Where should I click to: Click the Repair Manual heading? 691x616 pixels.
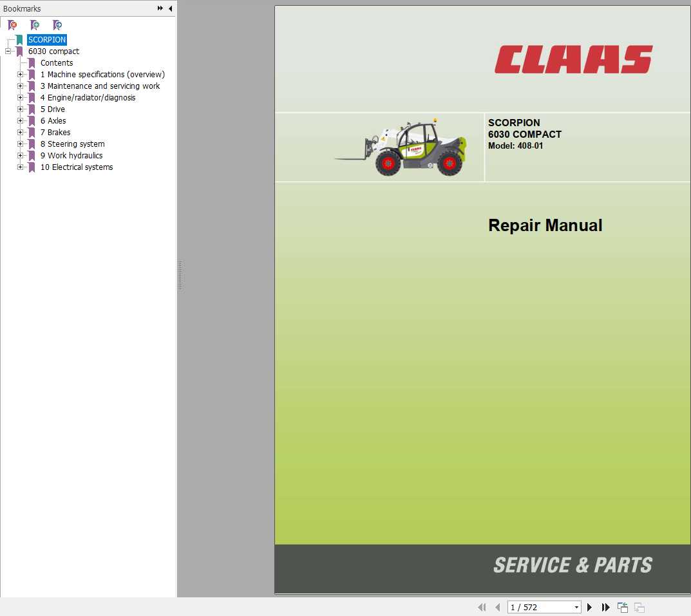tap(545, 225)
